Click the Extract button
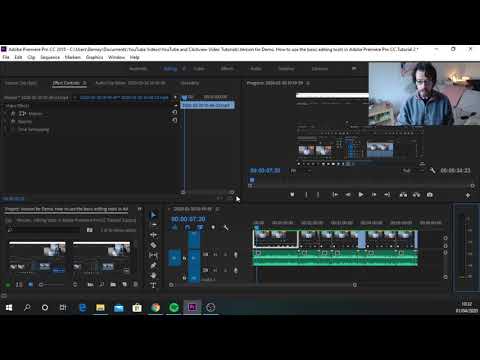Screen dimensions: 480x360 (416, 195)
